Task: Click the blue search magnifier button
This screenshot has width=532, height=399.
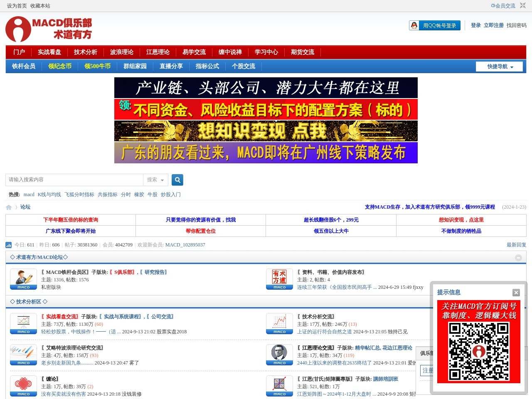Action: click(x=177, y=180)
